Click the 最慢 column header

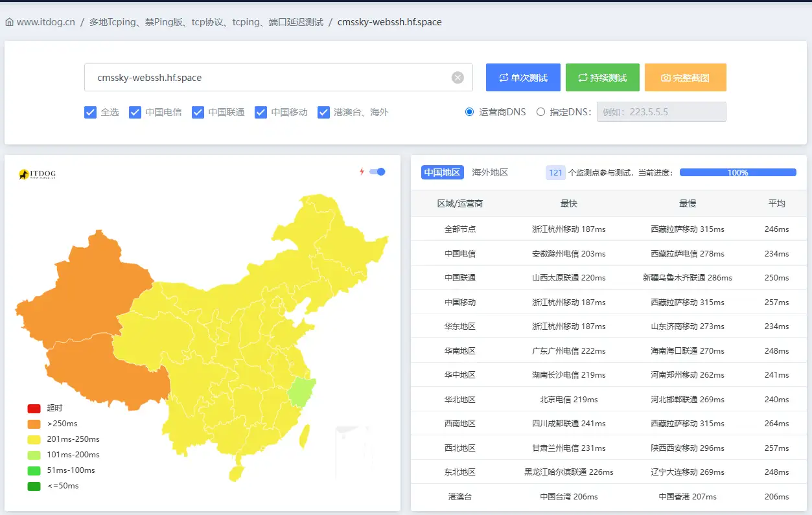click(x=688, y=203)
